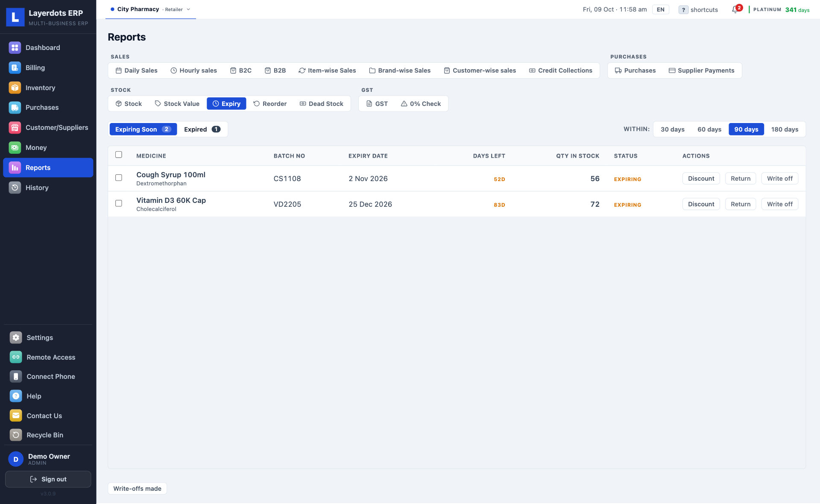The width and height of the screenshot is (820, 504).
Task: Open the Stock Value report tab
Action: [x=177, y=104]
